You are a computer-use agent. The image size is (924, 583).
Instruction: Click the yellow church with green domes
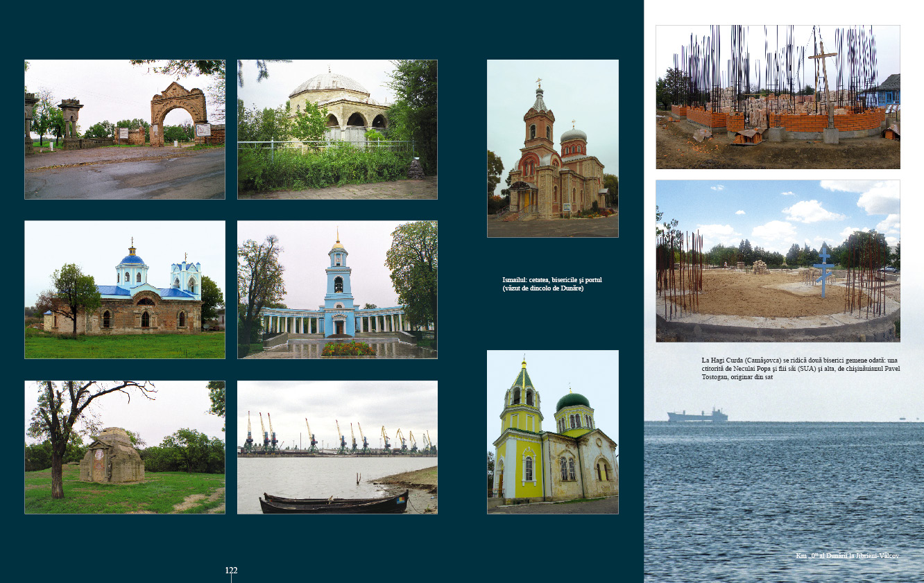[552, 432]
